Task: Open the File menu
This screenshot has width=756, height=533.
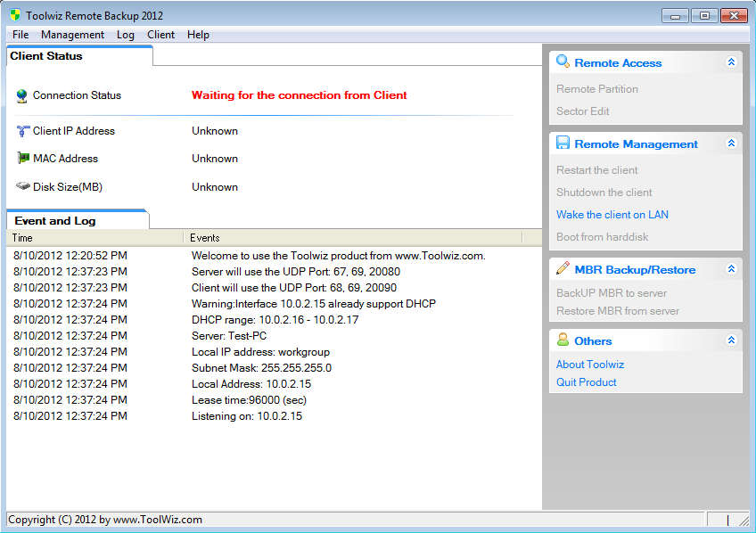Action: (x=21, y=35)
